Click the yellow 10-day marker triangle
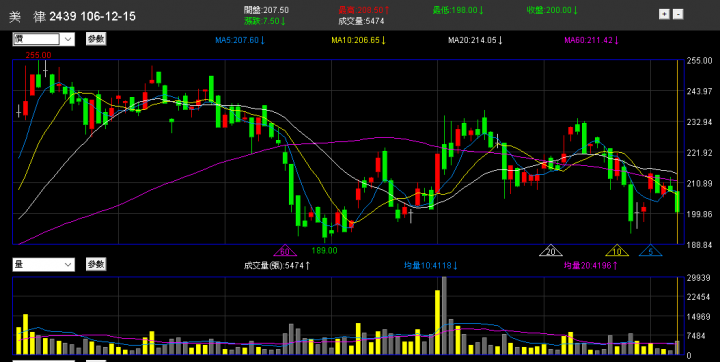The width and height of the screenshot is (720, 362). [x=617, y=250]
